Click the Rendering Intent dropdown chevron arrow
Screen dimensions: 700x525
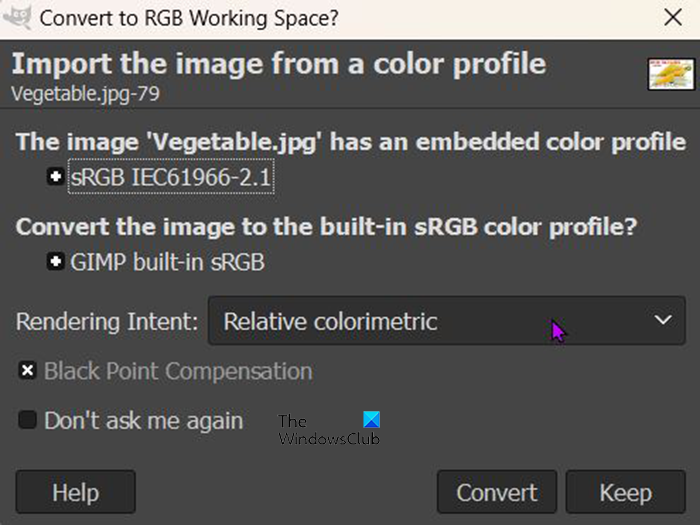pos(662,321)
